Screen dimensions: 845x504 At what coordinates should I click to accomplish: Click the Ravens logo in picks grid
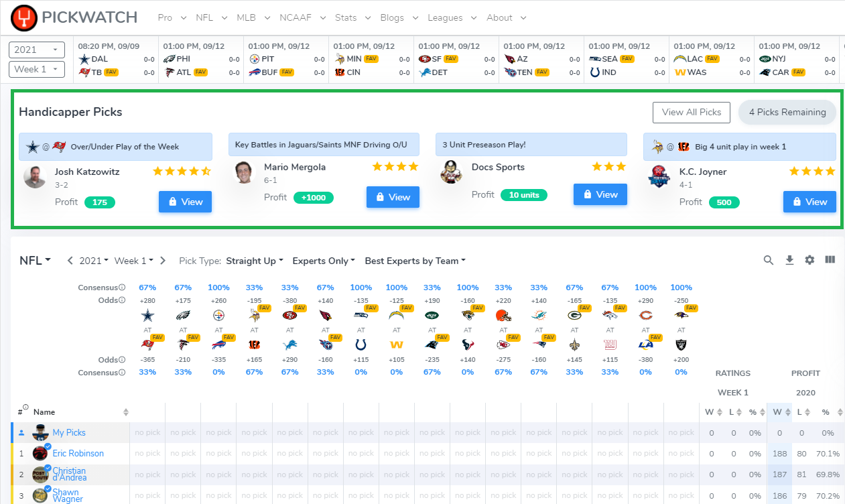click(681, 314)
